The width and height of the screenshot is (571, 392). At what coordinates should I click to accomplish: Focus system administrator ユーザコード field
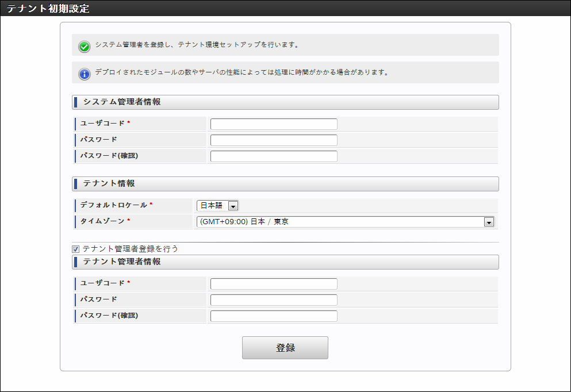(x=274, y=124)
